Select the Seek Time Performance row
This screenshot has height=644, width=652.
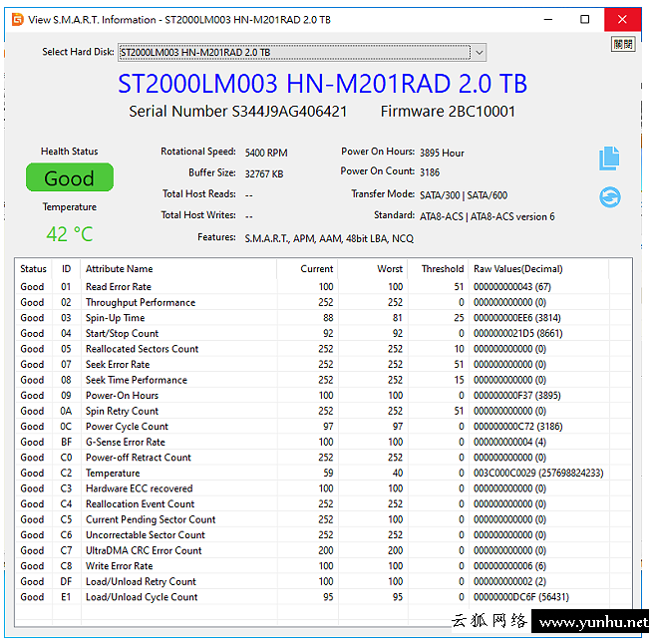pyautogui.click(x=323, y=380)
